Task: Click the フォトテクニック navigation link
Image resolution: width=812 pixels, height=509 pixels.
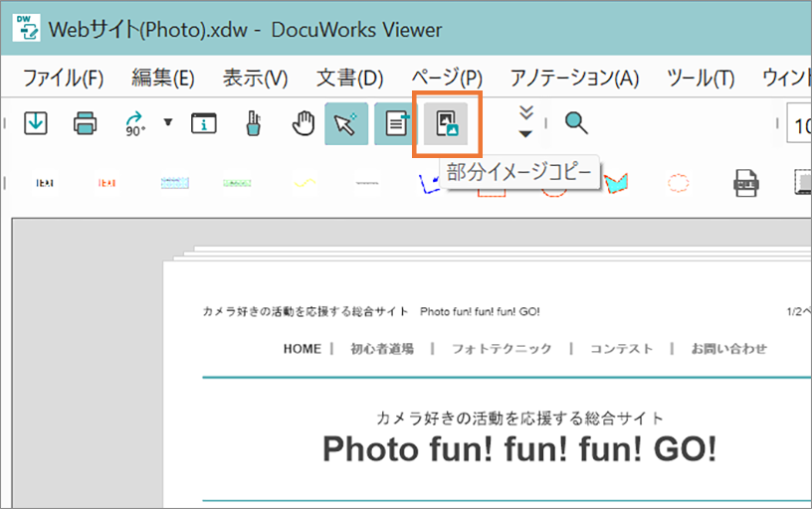Action: [x=502, y=349]
